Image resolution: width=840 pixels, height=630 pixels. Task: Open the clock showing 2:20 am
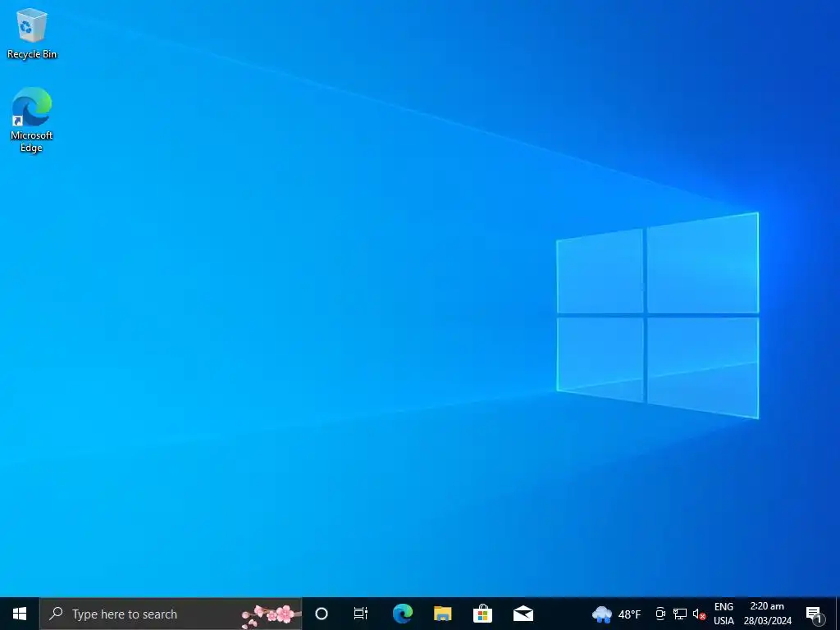(767, 614)
